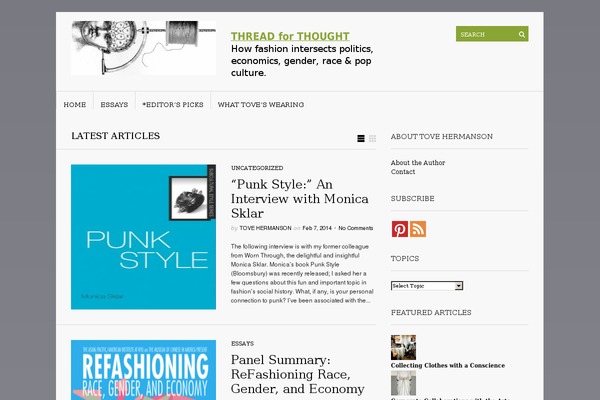
Task: Click the search magnifier icon
Action: tap(522, 34)
